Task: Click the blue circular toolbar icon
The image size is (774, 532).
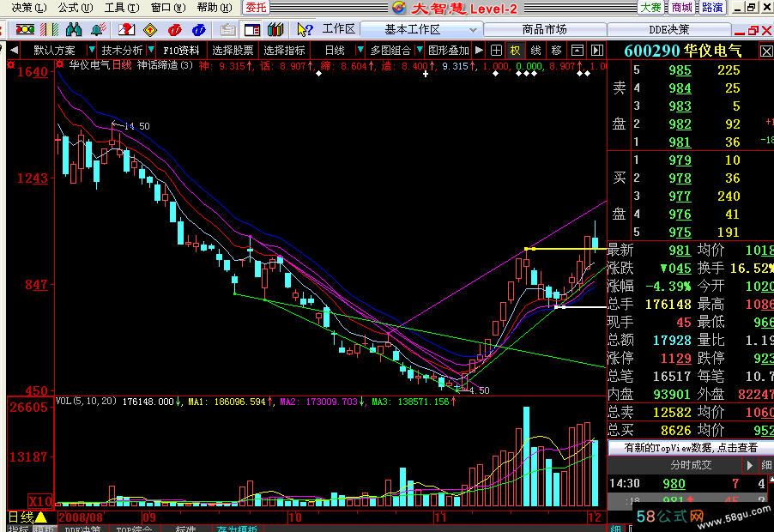Action: (199, 30)
